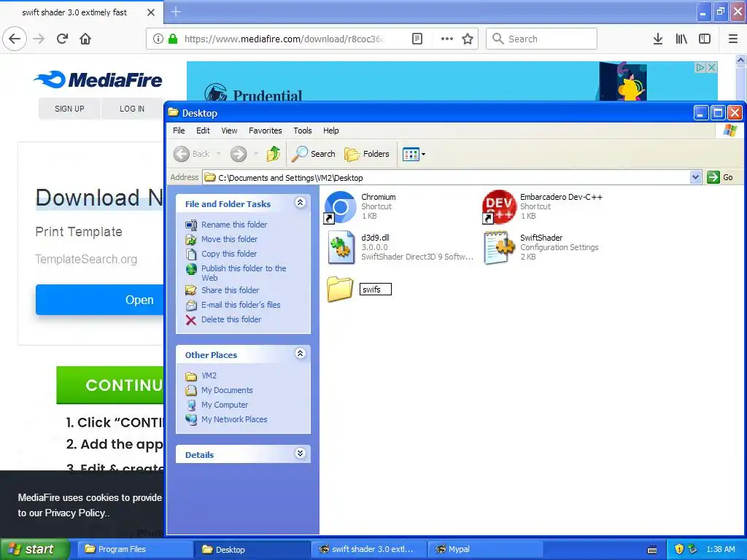
Task: Reload the MediaFire page
Action: 63,39
